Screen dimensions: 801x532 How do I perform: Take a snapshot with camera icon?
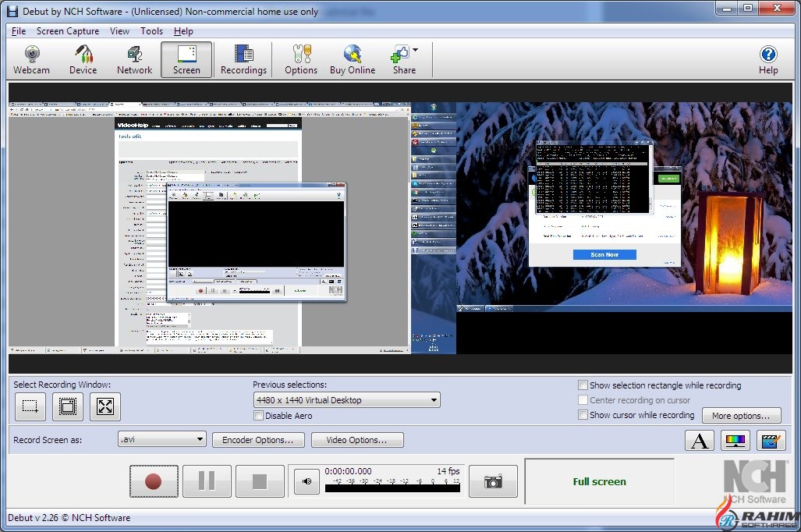pyautogui.click(x=493, y=481)
